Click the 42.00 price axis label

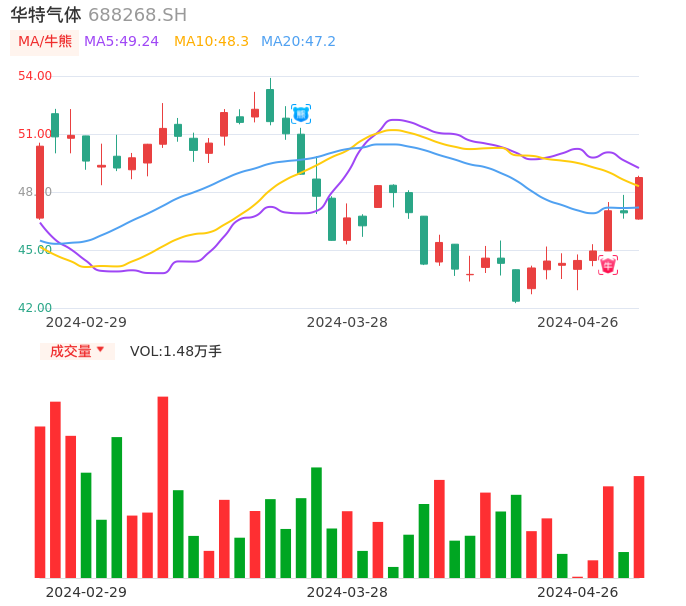(35, 308)
